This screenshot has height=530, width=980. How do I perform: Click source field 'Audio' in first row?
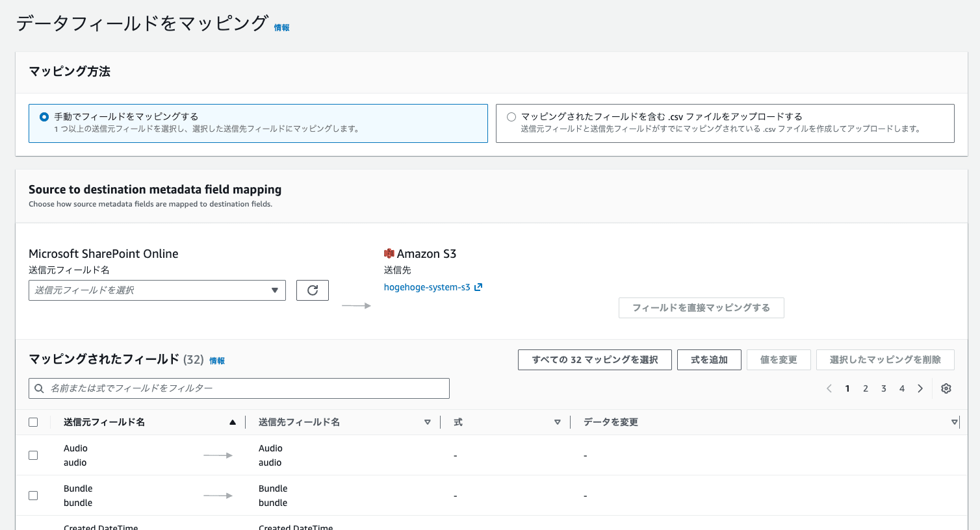(x=75, y=448)
